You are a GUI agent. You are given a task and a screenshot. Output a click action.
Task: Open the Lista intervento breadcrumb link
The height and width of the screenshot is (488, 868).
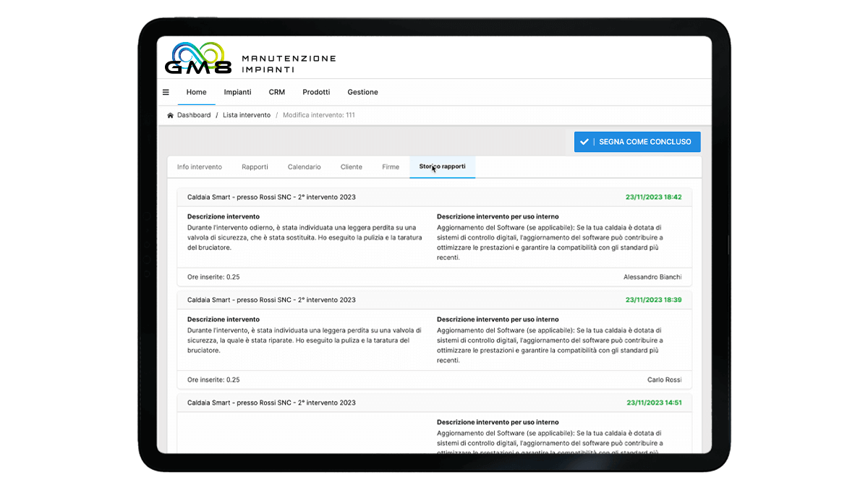click(x=247, y=114)
